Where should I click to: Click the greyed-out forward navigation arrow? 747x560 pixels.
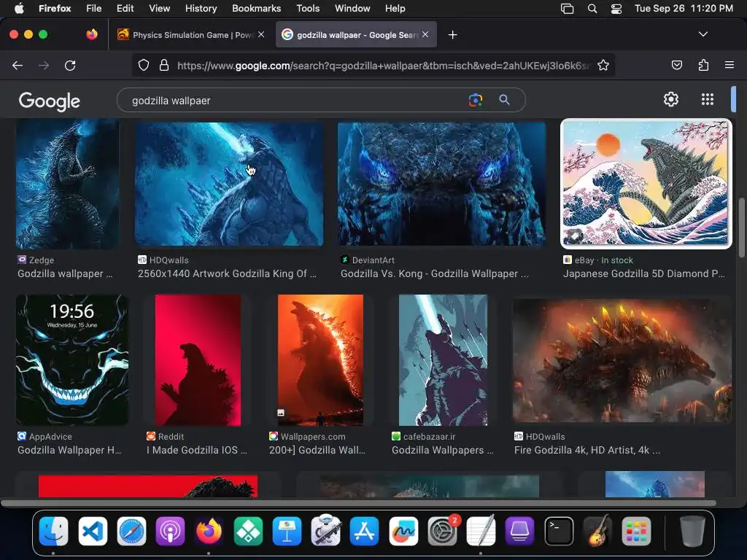44,65
